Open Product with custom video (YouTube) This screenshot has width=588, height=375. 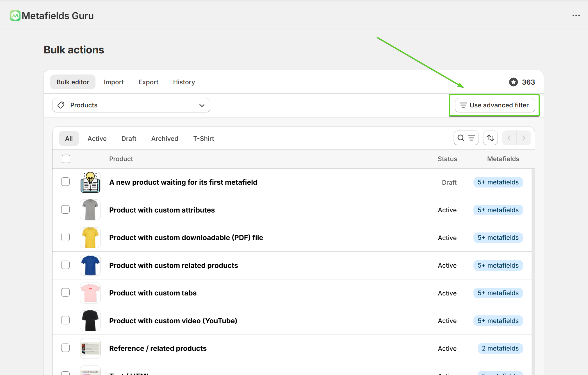[173, 321]
